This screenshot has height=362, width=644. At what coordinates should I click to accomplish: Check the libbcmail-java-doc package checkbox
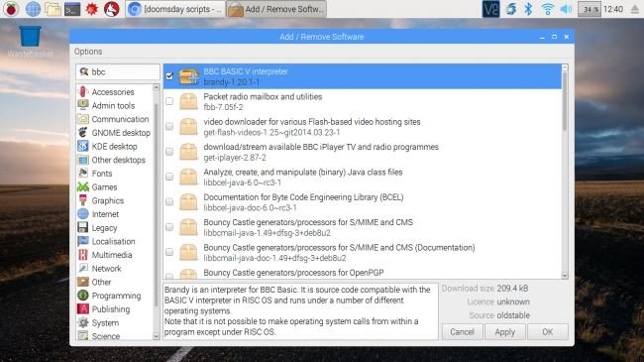(169, 251)
